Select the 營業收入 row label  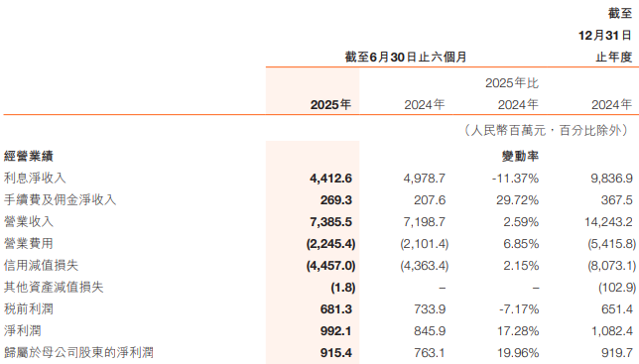tap(29, 221)
